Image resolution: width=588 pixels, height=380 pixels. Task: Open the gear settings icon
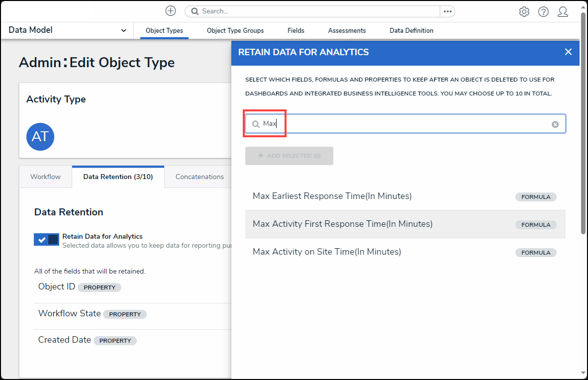tap(524, 11)
